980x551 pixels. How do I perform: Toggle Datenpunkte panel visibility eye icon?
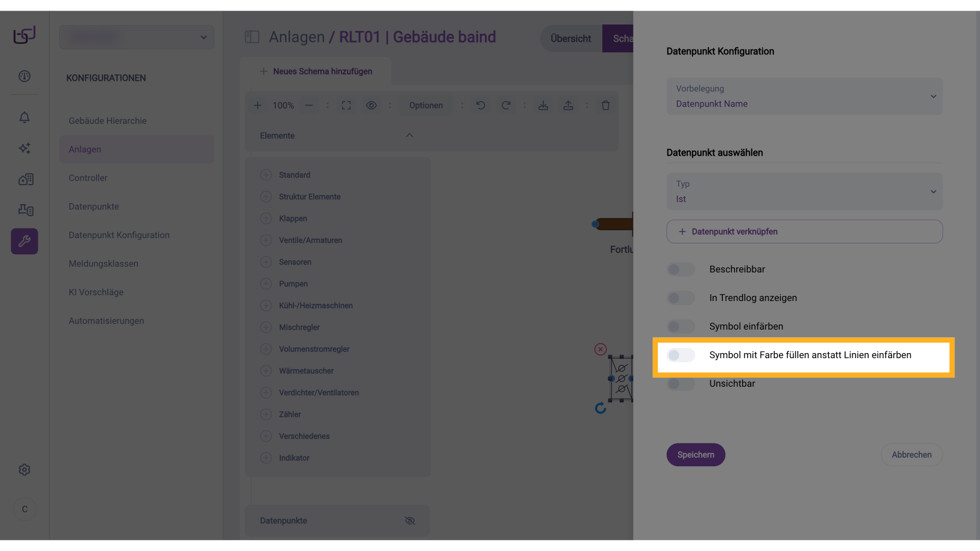point(409,520)
